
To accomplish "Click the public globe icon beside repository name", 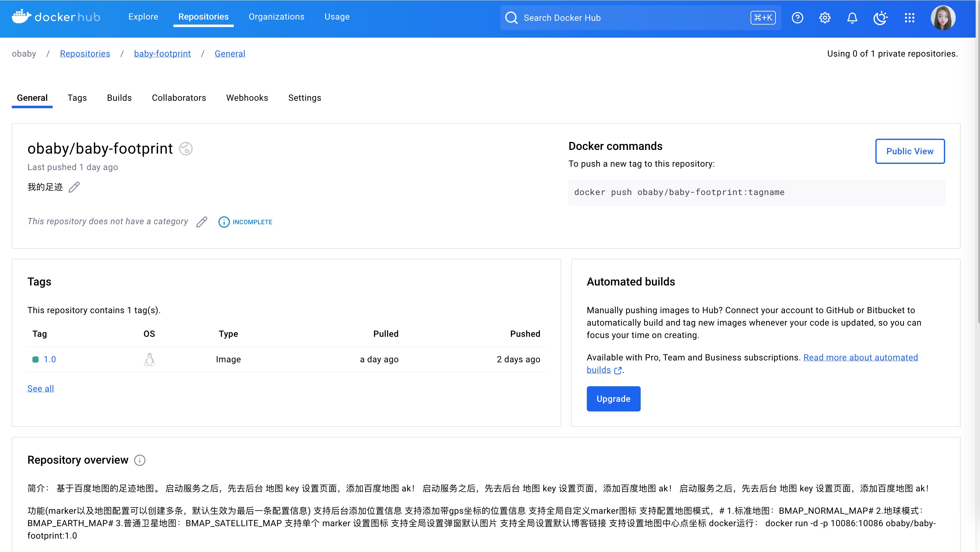I will pyautogui.click(x=186, y=149).
